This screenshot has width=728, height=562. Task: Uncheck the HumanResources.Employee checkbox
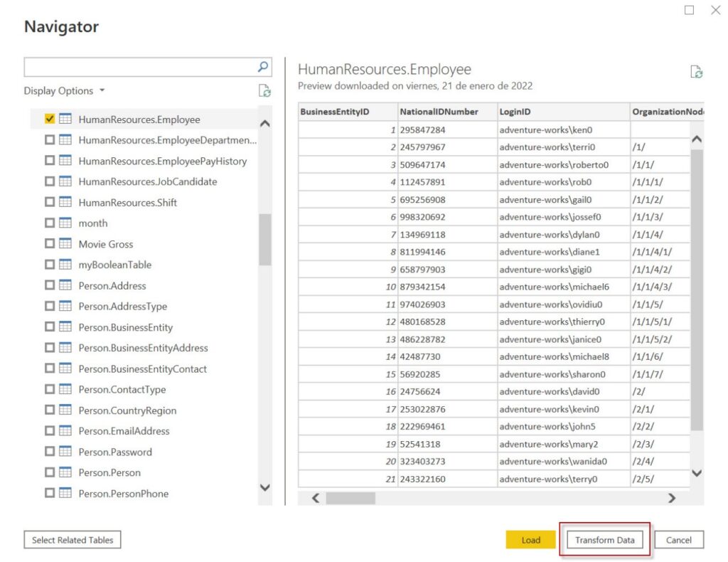coord(48,119)
